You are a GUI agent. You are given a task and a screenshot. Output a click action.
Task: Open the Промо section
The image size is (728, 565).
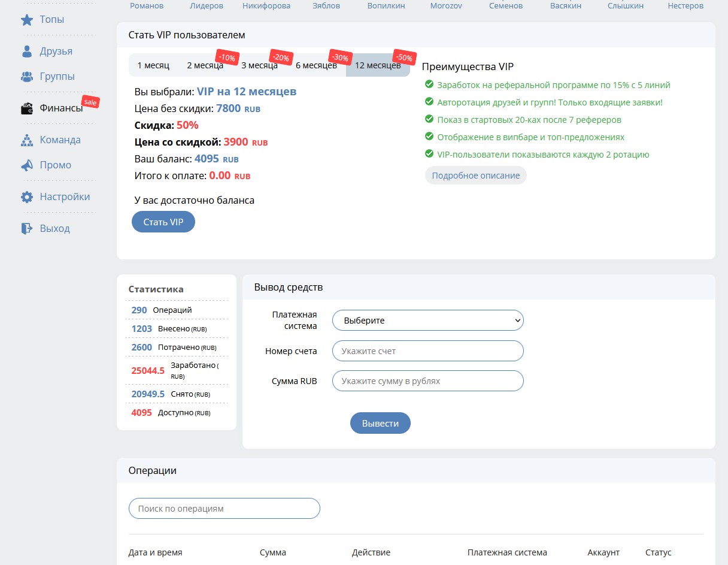[x=56, y=165]
